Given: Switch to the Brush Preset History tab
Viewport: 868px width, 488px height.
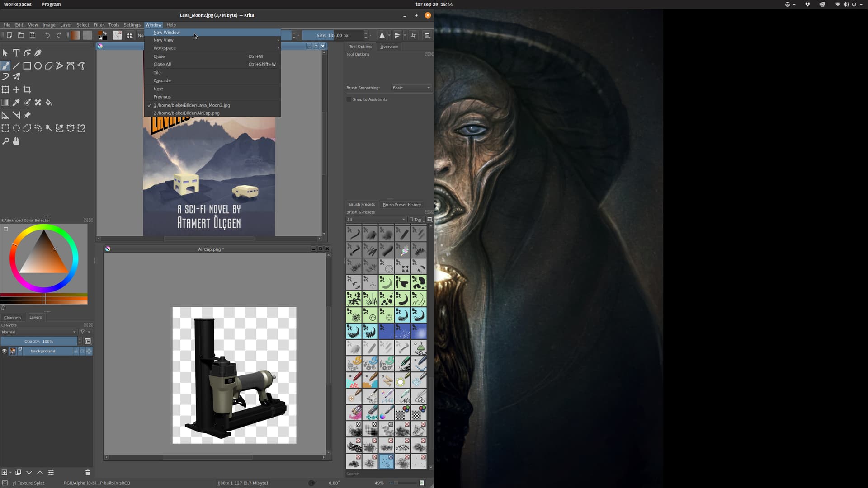Looking at the screenshot, I should [x=401, y=205].
